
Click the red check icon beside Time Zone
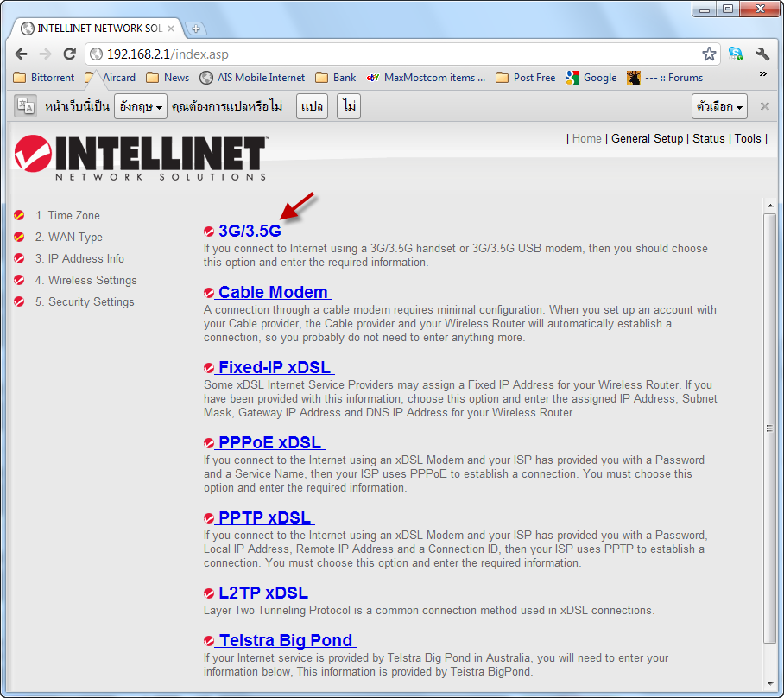[19, 215]
